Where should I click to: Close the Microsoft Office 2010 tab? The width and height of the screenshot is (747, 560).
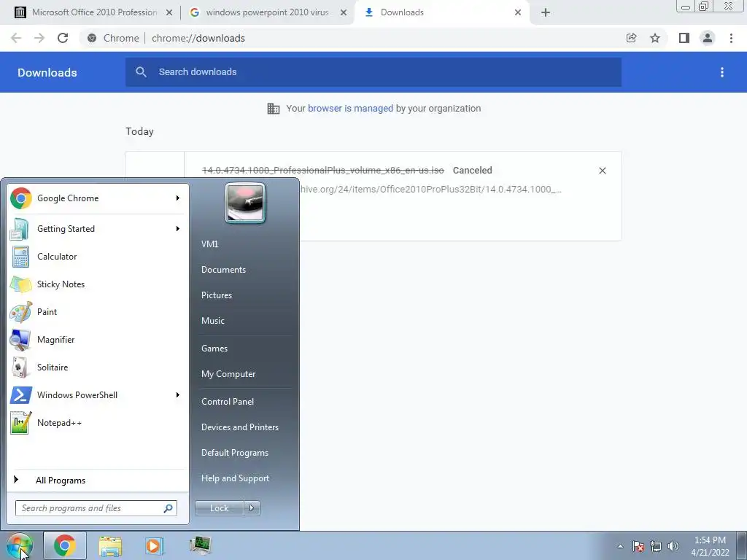click(169, 13)
